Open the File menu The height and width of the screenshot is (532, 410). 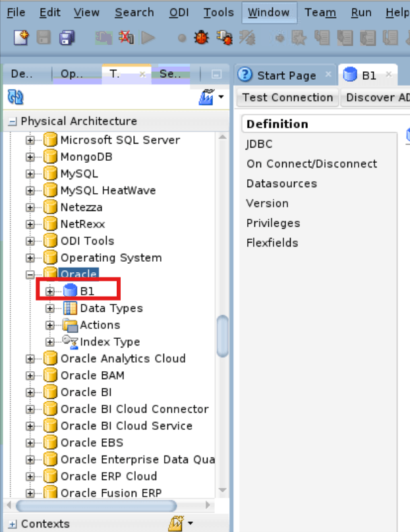pos(16,13)
